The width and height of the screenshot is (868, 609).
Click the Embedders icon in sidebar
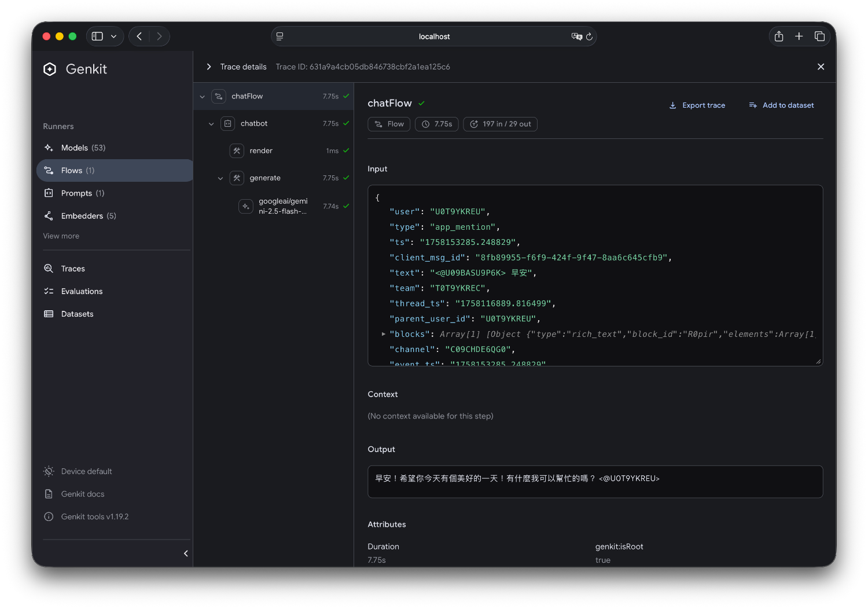49,216
